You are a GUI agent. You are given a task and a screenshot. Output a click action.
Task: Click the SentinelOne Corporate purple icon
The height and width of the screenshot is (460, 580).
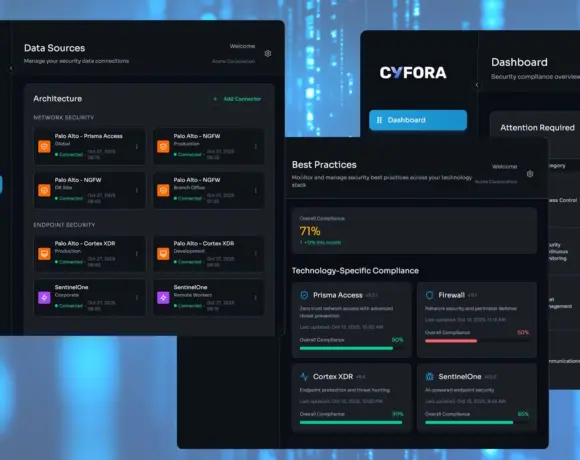tap(44, 298)
